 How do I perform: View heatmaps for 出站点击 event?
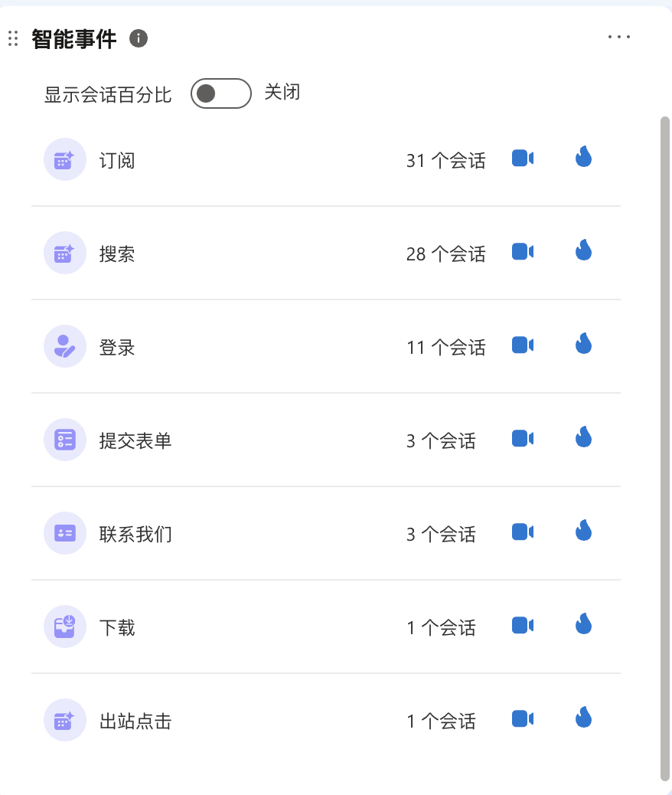point(584,717)
